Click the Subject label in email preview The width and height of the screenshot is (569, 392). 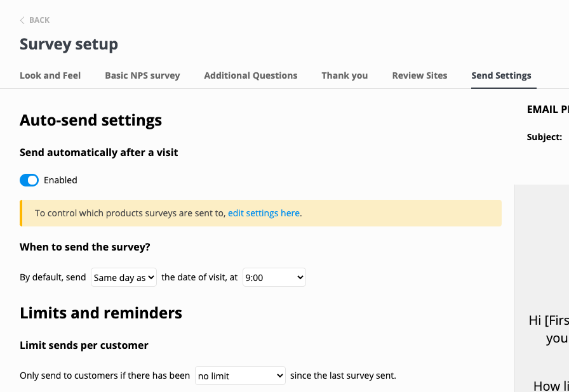(544, 137)
